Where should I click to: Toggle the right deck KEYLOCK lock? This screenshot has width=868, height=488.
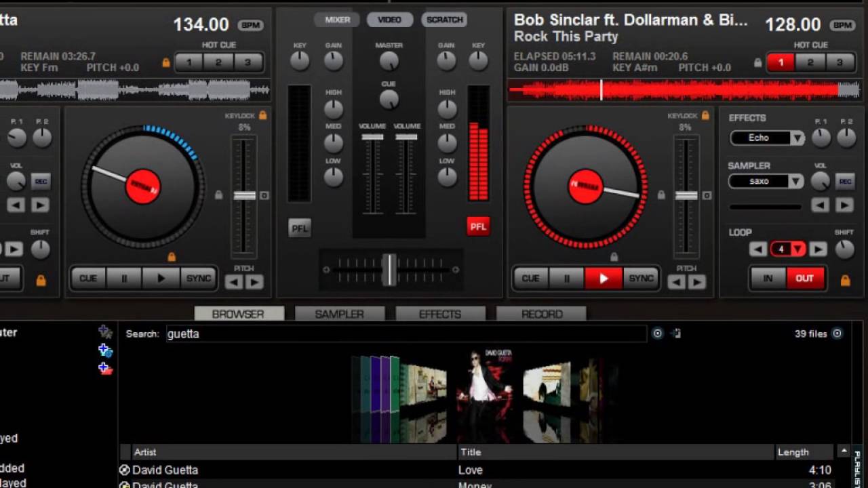tap(705, 116)
